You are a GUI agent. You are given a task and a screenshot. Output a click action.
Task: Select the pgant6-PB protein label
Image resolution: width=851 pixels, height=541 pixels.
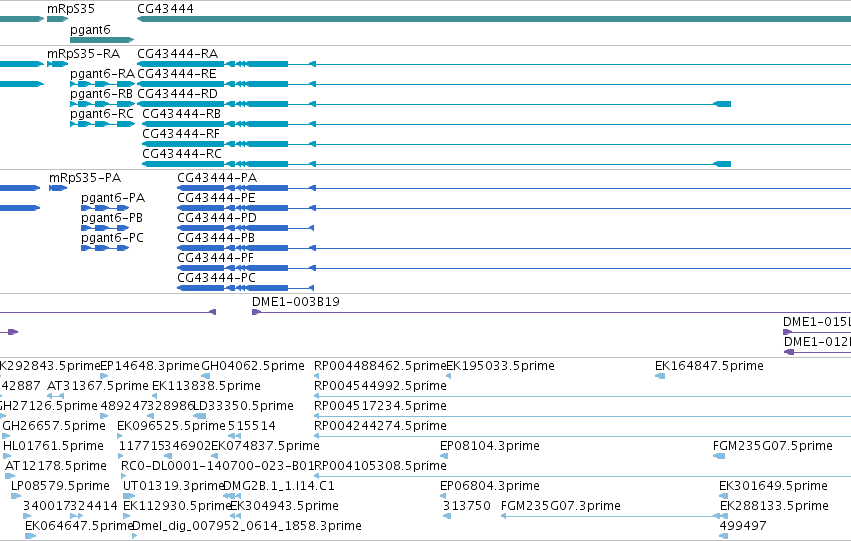[x=112, y=218]
